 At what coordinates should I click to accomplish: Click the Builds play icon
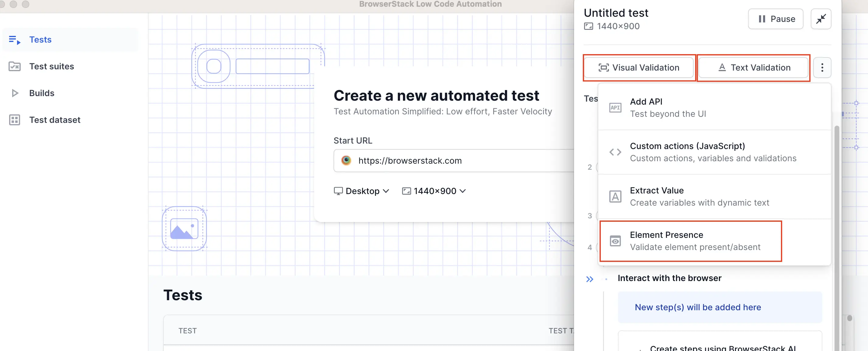coord(15,93)
